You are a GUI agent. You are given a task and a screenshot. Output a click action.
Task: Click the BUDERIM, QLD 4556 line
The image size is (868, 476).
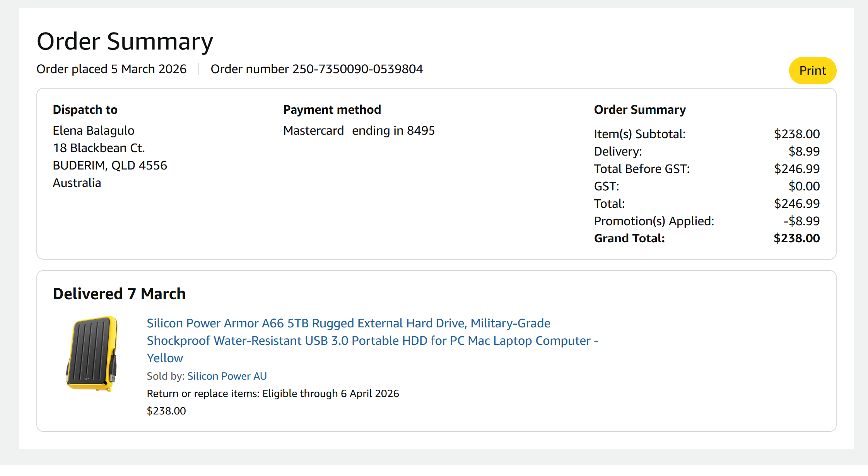coord(110,166)
